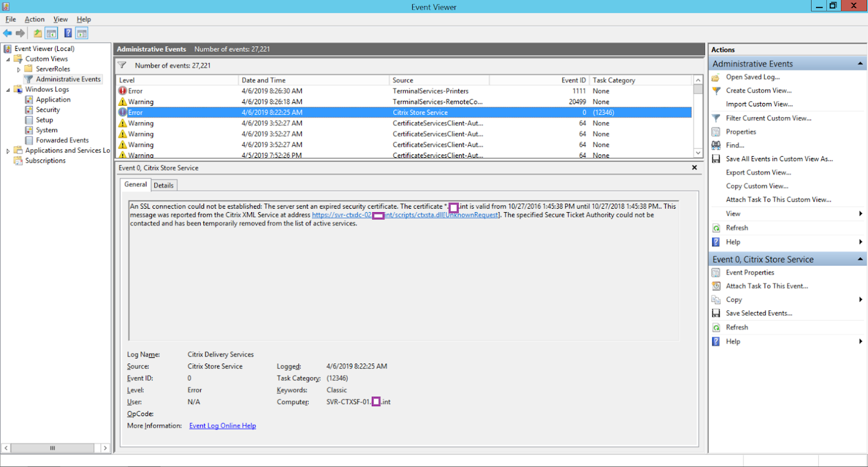
Task: Click Export Custom View in Actions
Action: pyautogui.click(x=758, y=173)
